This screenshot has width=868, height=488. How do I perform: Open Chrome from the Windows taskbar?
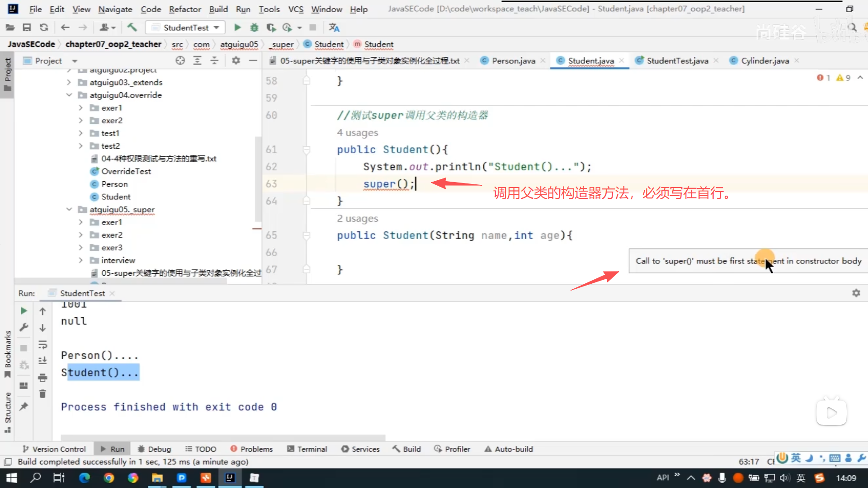tap(108, 478)
